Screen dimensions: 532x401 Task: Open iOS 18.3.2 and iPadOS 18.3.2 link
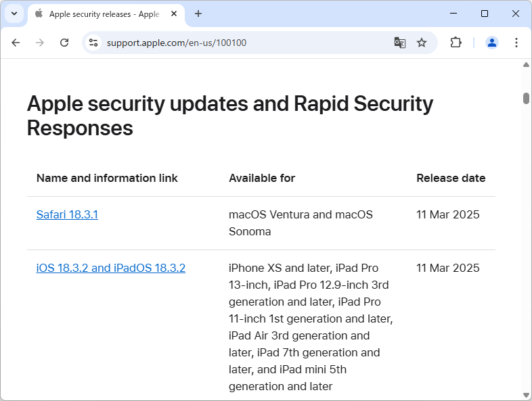110,268
